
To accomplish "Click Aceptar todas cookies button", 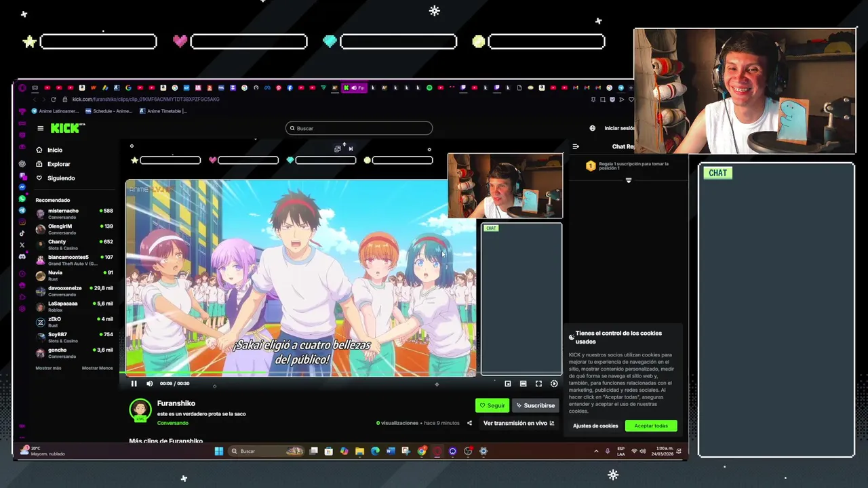I will pyautogui.click(x=651, y=426).
